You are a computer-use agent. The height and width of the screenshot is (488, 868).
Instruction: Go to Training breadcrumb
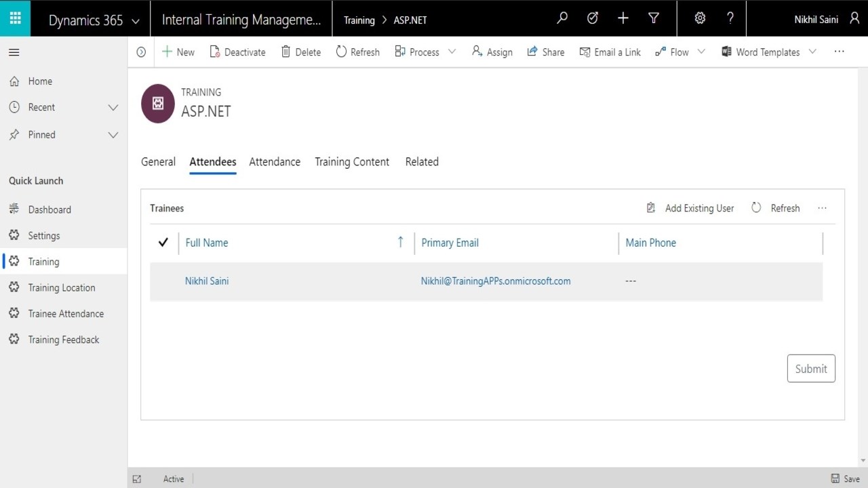(359, 20)
